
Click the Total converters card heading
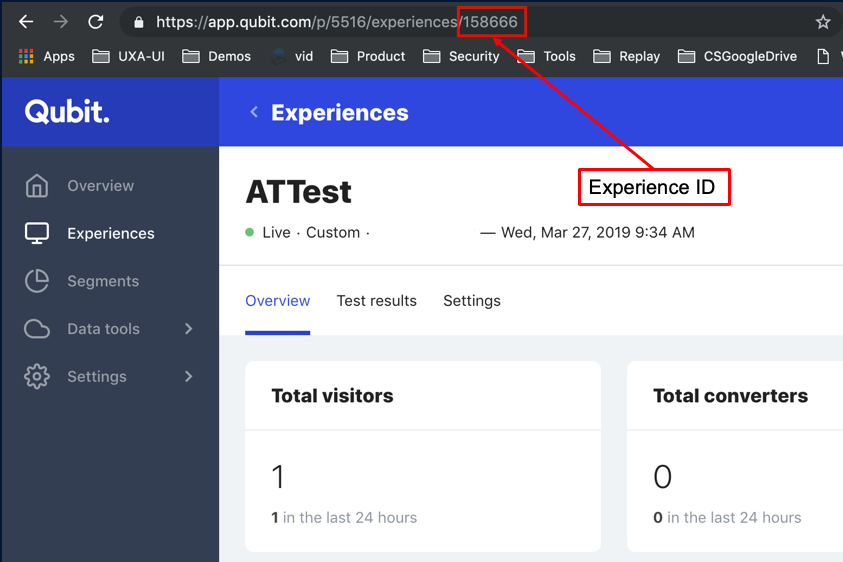(x=730, y=396)
